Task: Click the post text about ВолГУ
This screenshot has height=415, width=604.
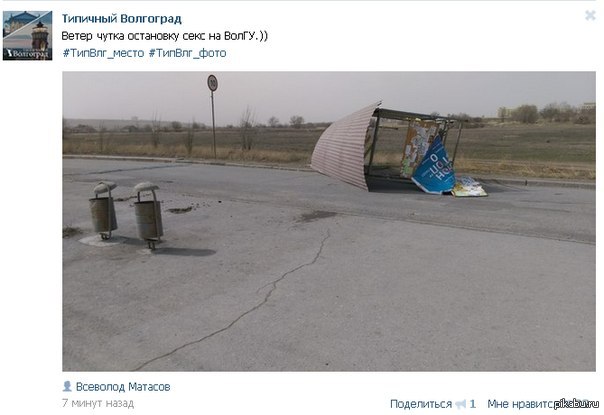Action: [164, 36]
